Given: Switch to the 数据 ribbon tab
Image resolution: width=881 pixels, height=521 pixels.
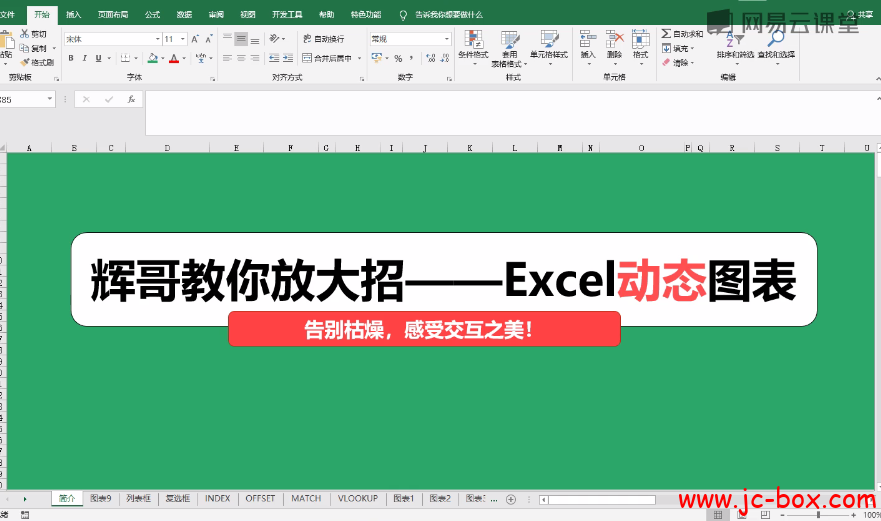Looking at the screenshot, I should (184, 15).
